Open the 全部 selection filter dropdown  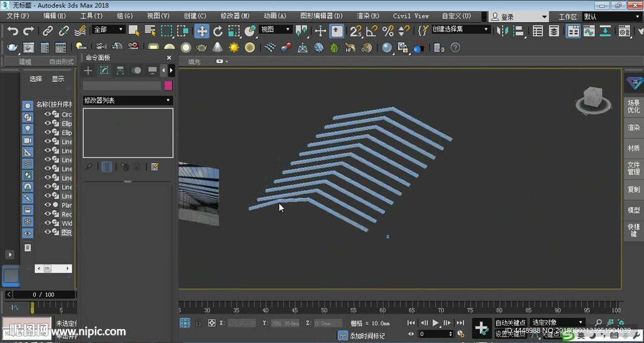click(x=108, y=30)
